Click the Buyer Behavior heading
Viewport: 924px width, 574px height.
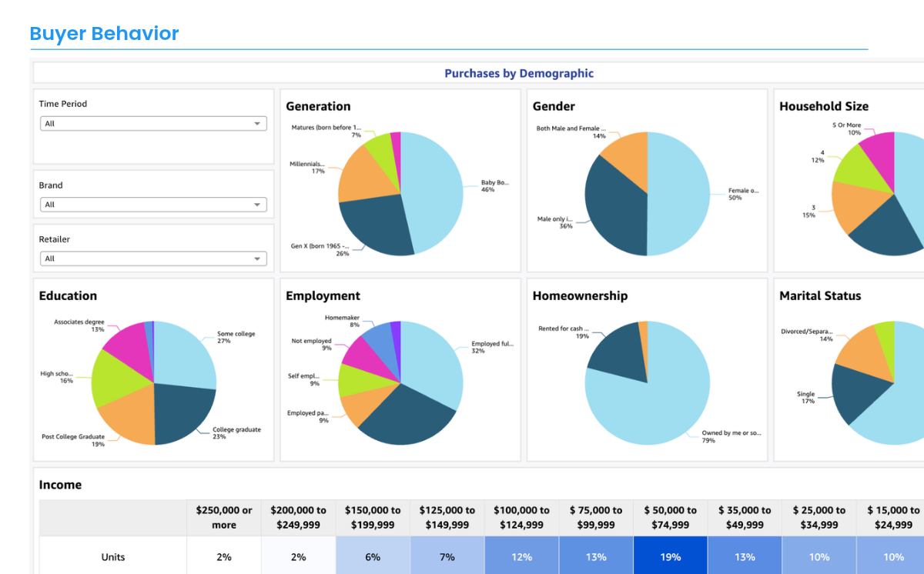coord(104,34)
